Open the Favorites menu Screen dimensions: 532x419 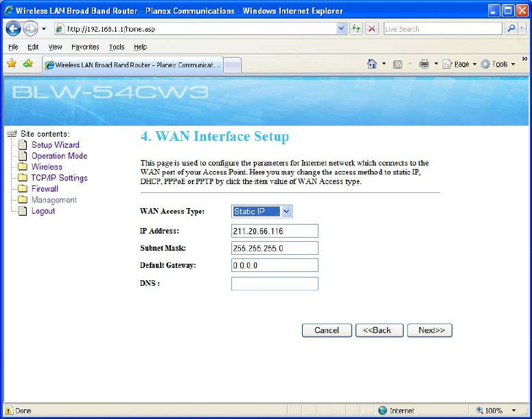(85, 47)
